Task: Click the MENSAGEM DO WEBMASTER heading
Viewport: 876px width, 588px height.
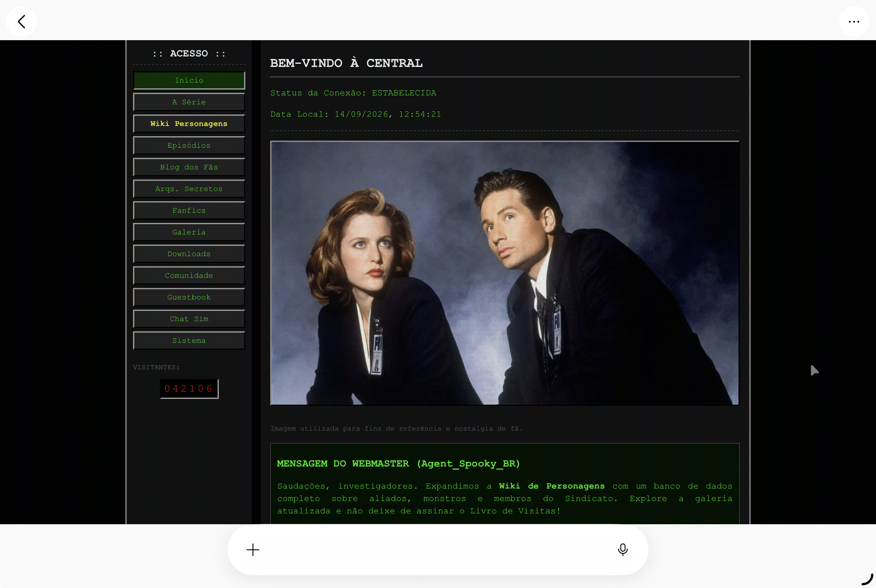Action: pyautogui.click(x=398, y=464)
